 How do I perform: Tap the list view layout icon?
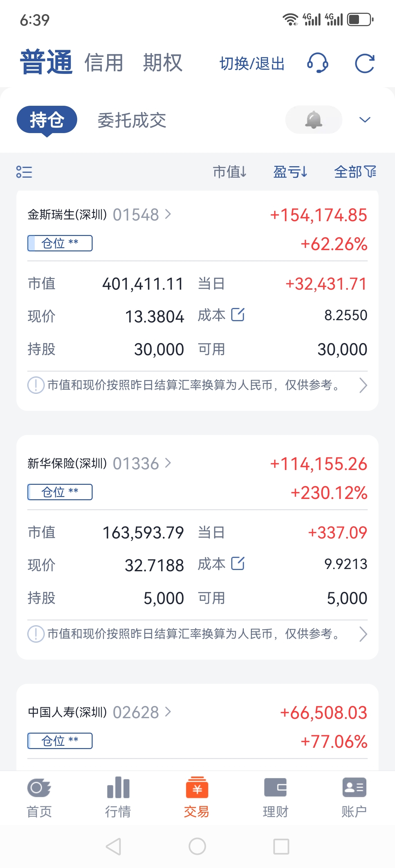pos(24,172)
